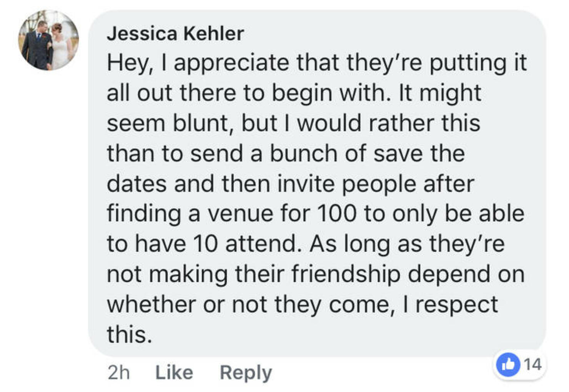Click the phrase "save the" in the comment

419,153
